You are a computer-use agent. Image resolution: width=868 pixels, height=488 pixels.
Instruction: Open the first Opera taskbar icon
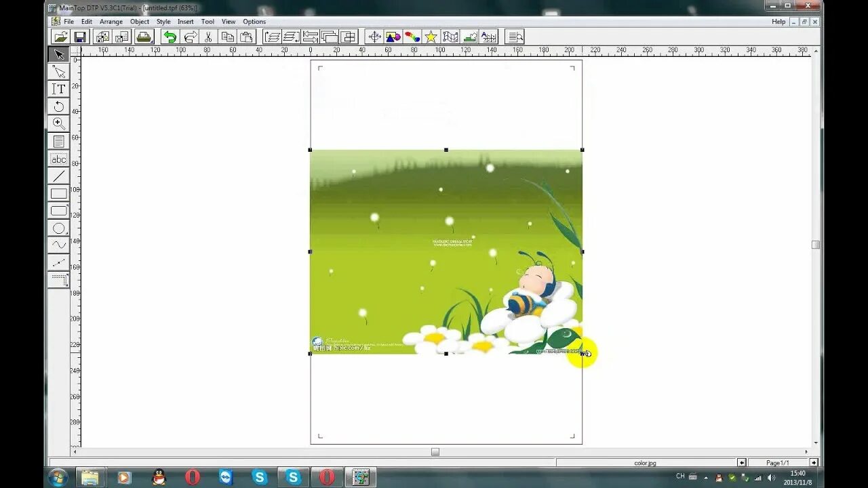(x=193, y=477)
